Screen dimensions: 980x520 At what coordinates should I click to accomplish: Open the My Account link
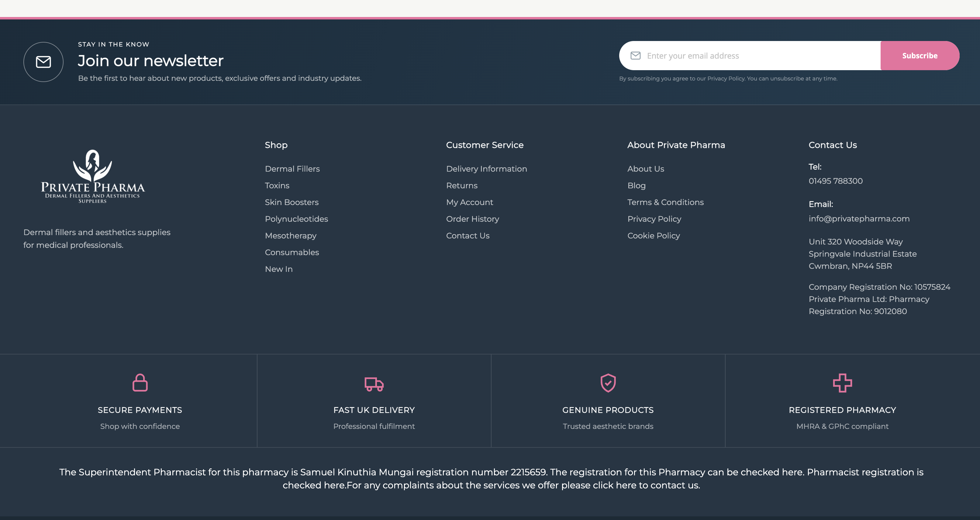pyautogui.click(x=469, y=202)
